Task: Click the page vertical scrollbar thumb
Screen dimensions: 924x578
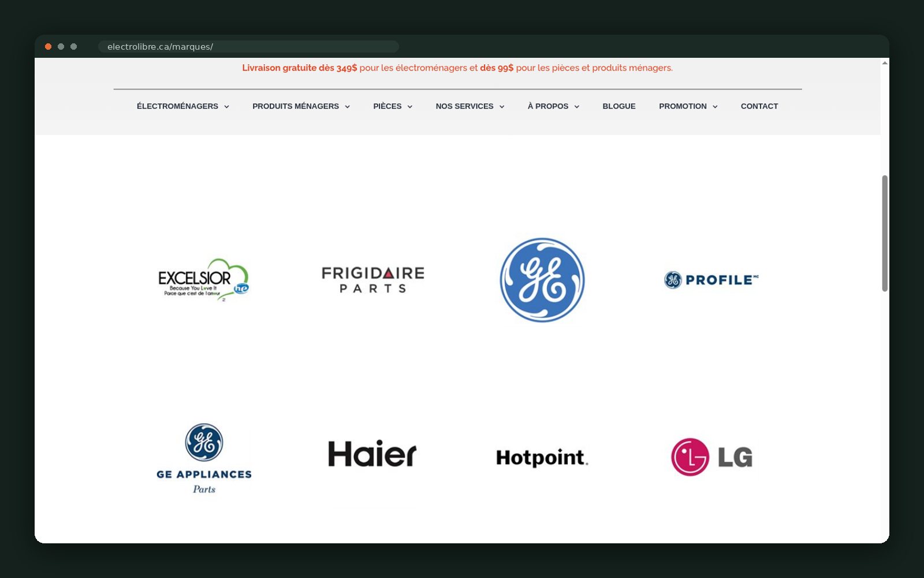Action: (x=885, y=234)
